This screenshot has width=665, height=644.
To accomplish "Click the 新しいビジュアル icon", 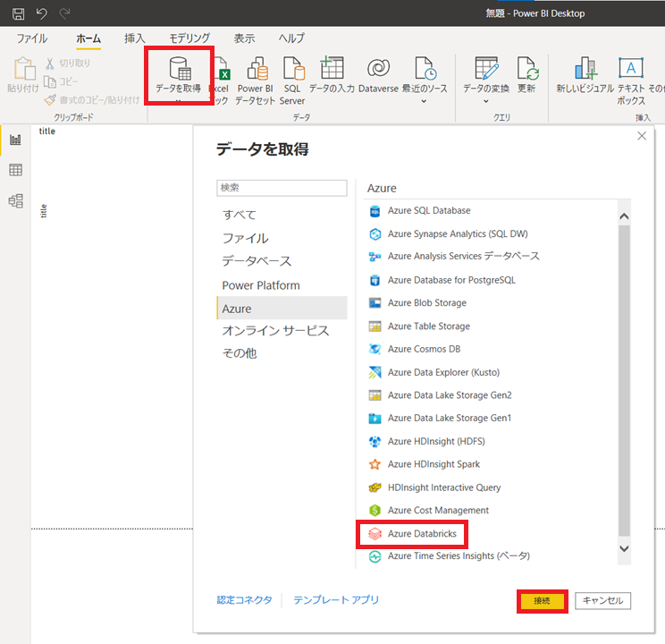I will click(585, 68).
